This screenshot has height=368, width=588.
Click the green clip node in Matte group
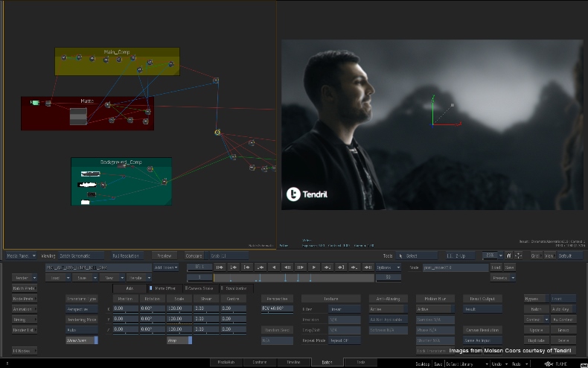pos(35,103)
